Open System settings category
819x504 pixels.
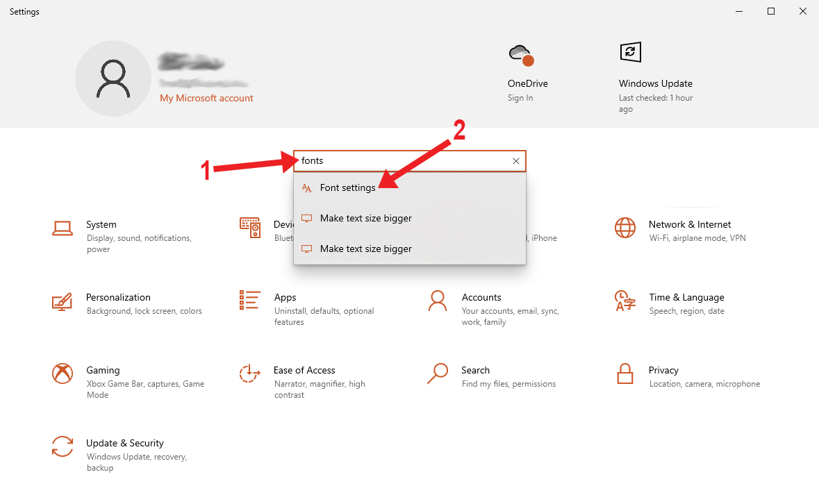click(101, 224)
